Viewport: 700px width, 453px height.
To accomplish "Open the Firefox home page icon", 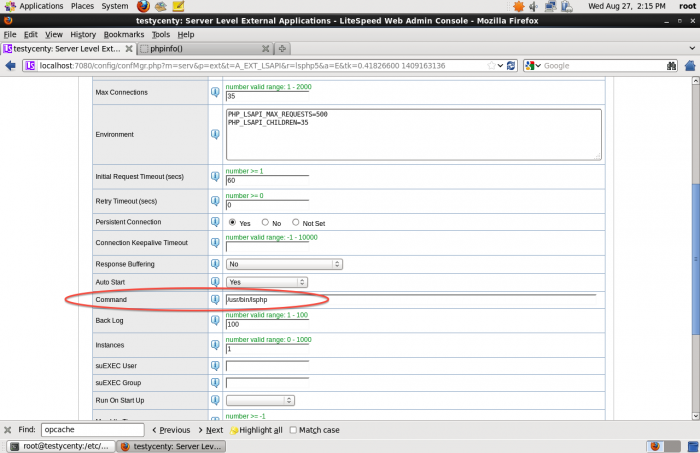I will (690, 66).
